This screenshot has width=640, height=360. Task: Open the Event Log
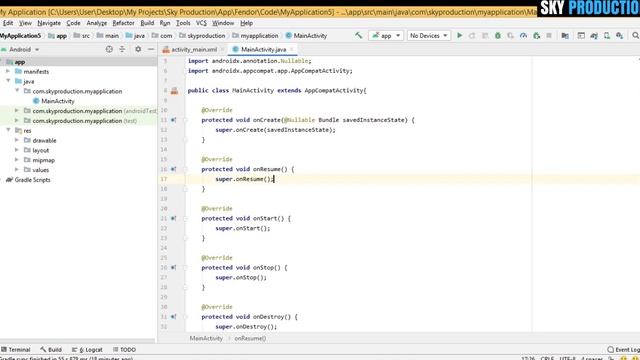[623, 349]
